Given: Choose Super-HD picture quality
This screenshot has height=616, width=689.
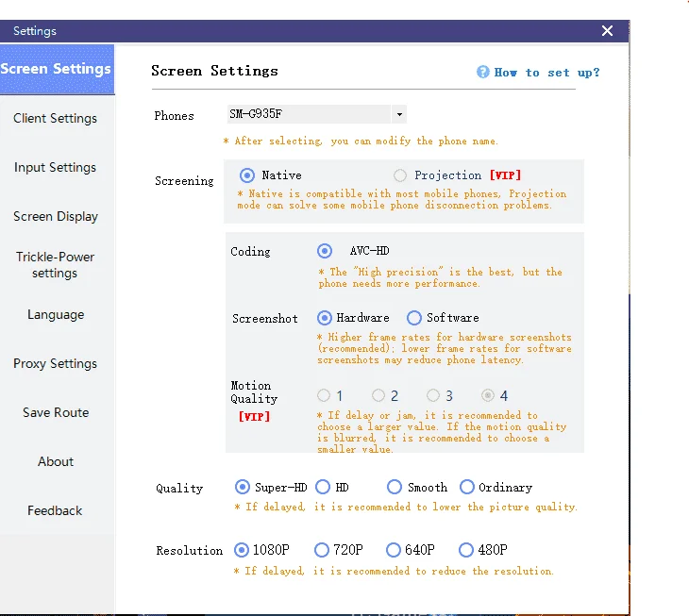Looking at the screenshot, I should pos(243,487).
